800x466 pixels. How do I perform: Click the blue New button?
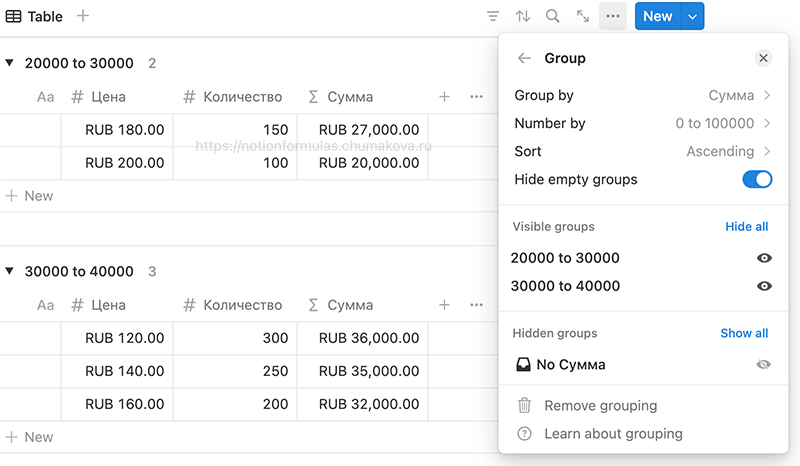click(x=658, y=16)
